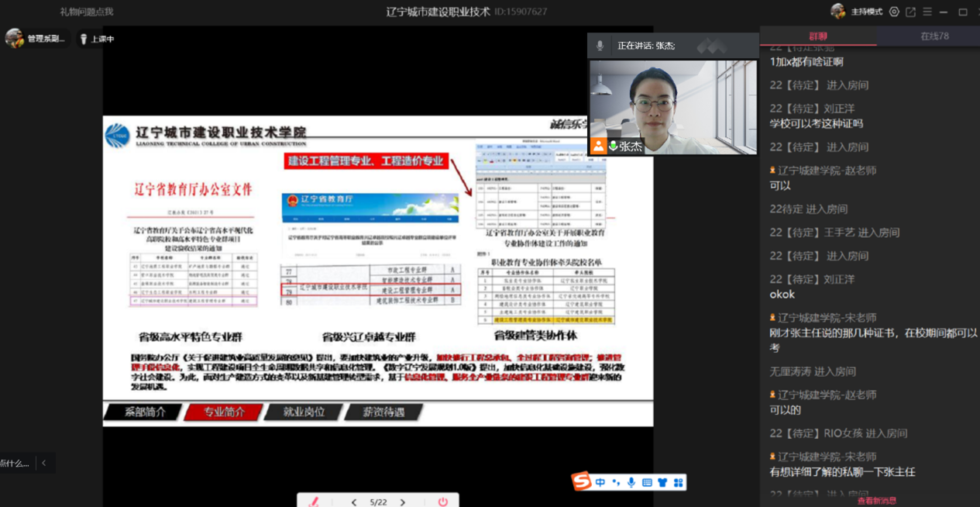This screenshot has height=507, width=980.
Task: Open the hamburger menu in title bar
Action: point(927,12)
